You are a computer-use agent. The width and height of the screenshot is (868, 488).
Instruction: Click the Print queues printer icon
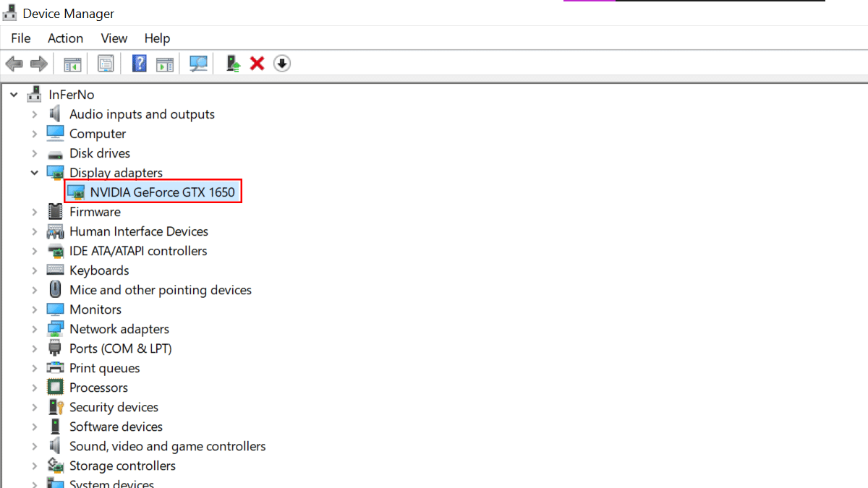tap(55, 368)
